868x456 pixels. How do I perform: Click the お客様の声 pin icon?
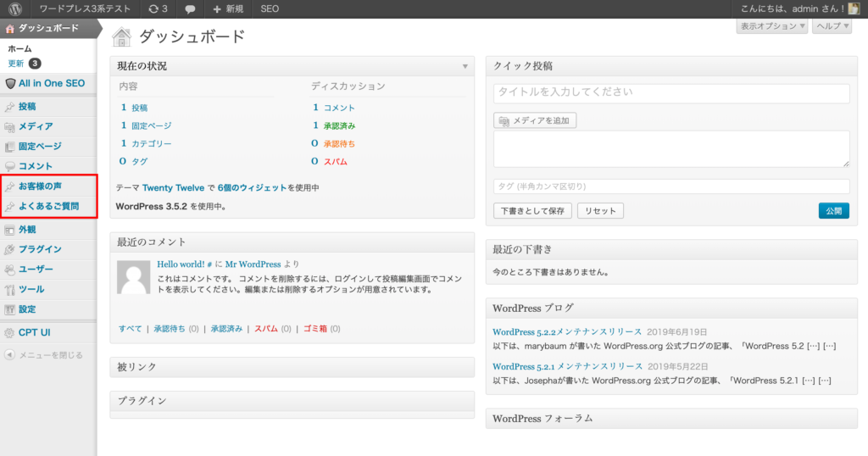point(9,186)
